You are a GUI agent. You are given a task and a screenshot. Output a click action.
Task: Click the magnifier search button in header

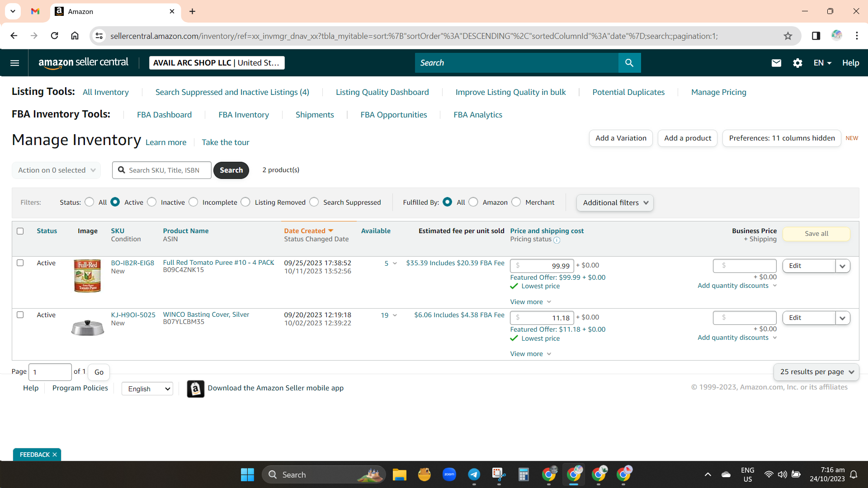click(629, 63)
